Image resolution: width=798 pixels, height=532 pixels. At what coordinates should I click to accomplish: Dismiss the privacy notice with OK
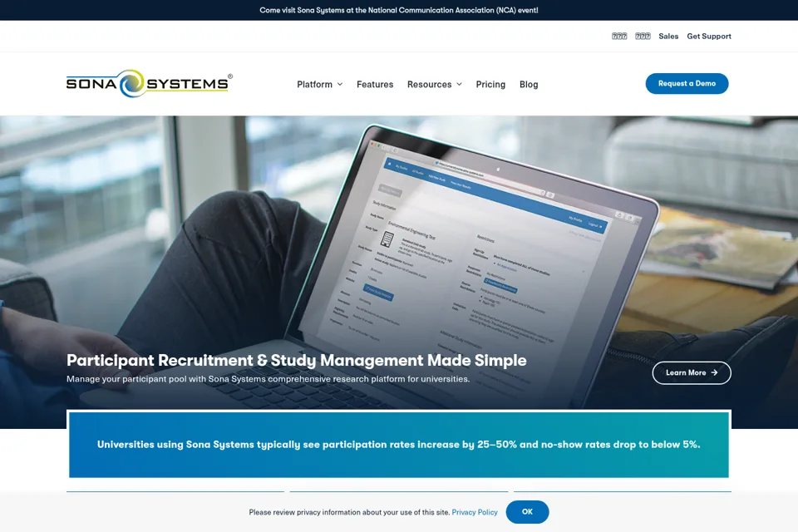(527, 512)
